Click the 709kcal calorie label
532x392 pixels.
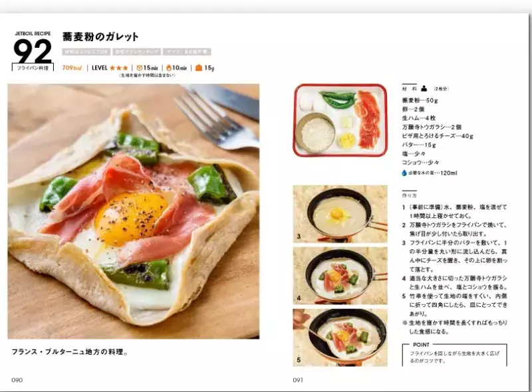tap(72, 68)
